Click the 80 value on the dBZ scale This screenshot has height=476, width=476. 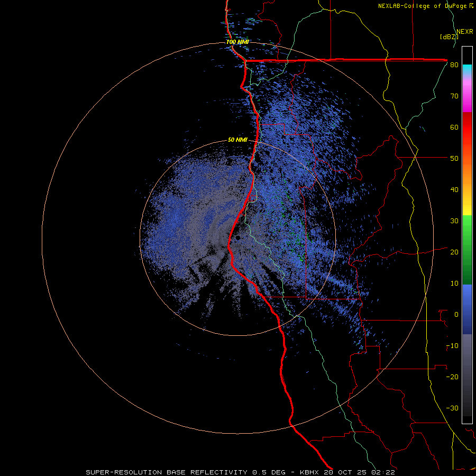[454, 65]
